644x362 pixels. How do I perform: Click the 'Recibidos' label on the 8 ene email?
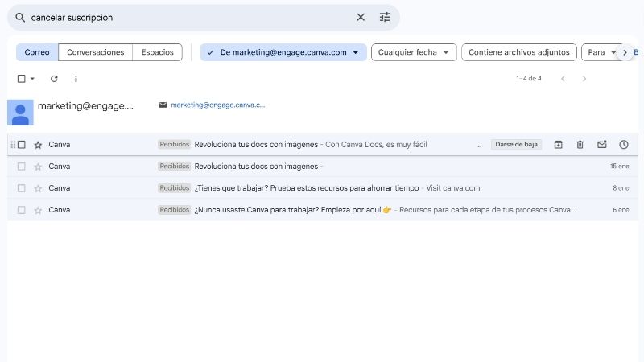click(x=174, y=188)
